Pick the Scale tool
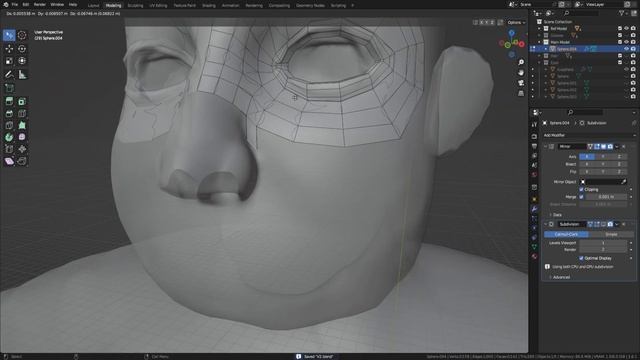Viewport: 640px width, 360px height. point(9,61)
